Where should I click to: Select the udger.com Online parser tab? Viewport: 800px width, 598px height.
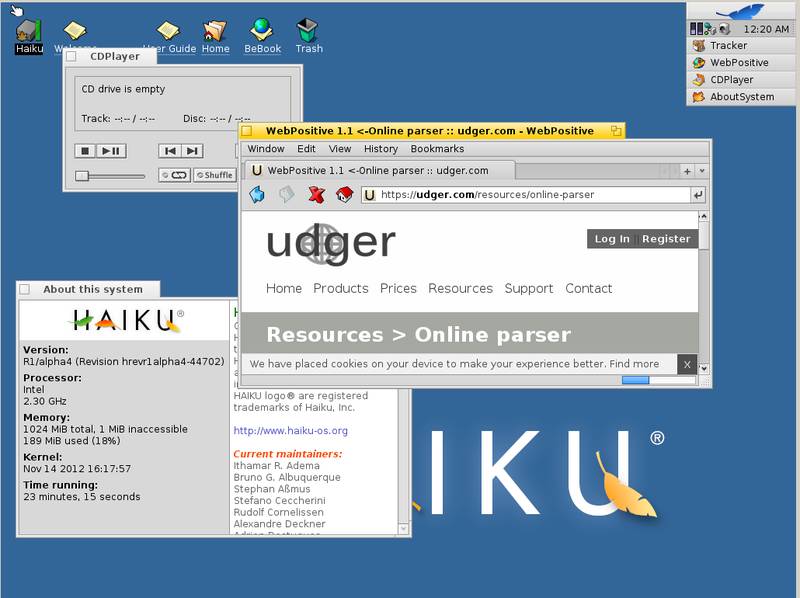(x=380, y=170)
